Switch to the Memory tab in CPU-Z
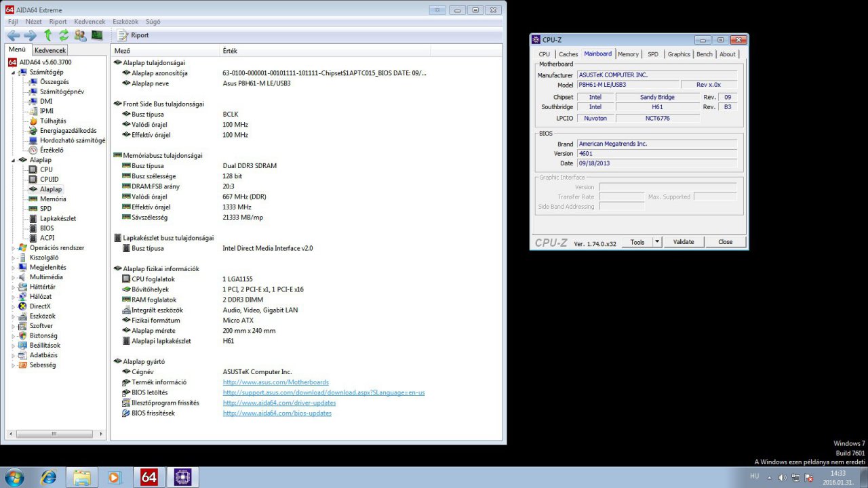The width and height of the screenshot is (868, 488). tap(628, 54)
